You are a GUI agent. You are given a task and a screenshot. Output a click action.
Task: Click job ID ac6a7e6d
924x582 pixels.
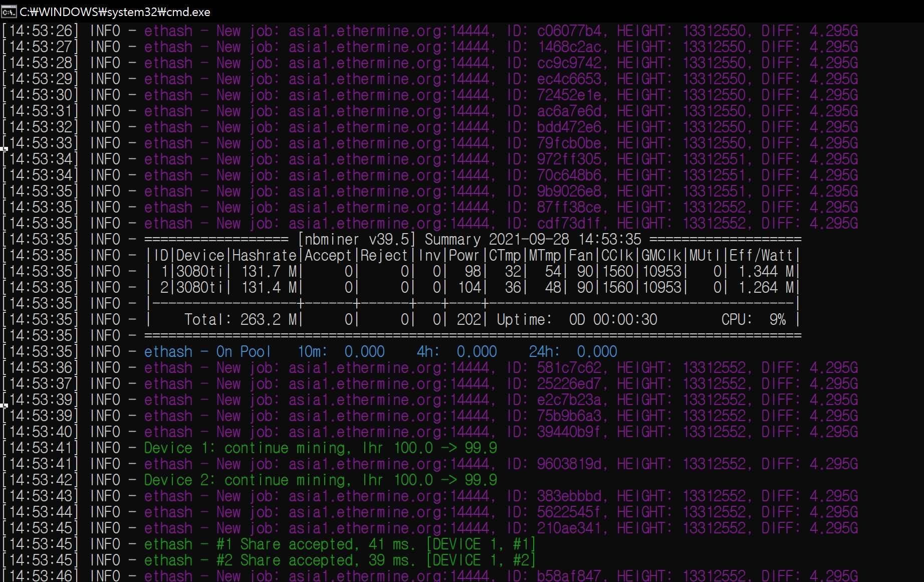point(569,111)
